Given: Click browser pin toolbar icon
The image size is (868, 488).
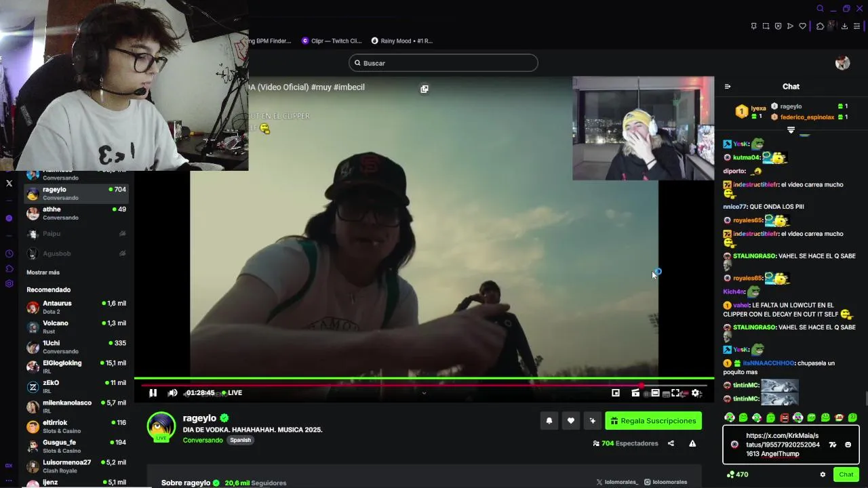Looking at the screenshot, I should pos(753,26).
